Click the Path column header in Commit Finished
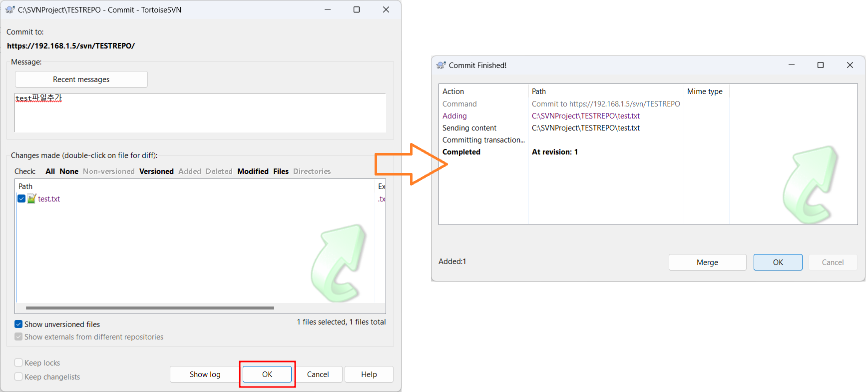Screen dimensions: 868x392 606,91
